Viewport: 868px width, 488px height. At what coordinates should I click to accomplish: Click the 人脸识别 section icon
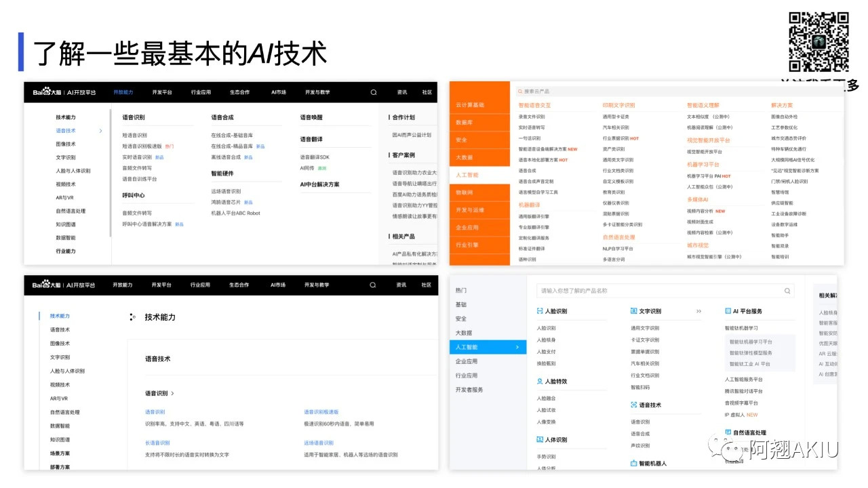click(x=540, y=311)
